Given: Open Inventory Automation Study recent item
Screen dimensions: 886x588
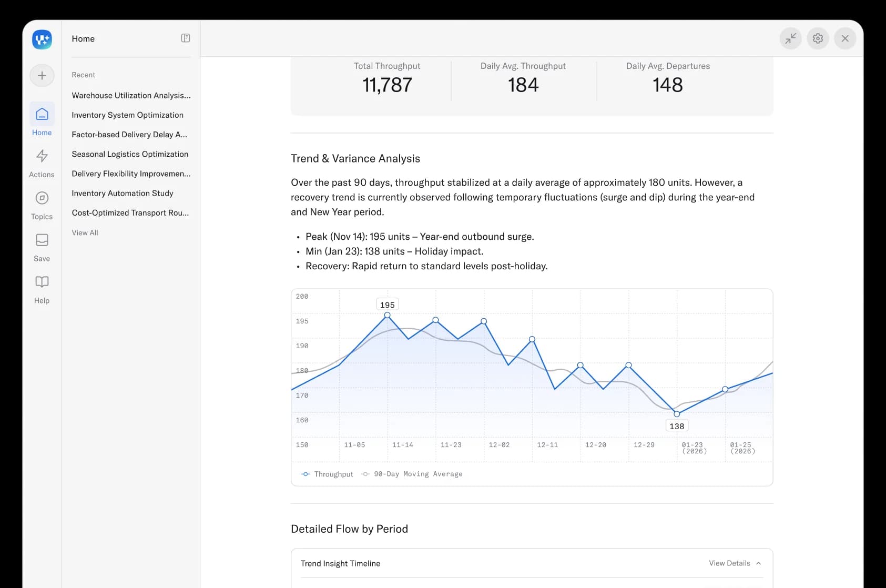Looking at the screenshot, I should [123, 193].
